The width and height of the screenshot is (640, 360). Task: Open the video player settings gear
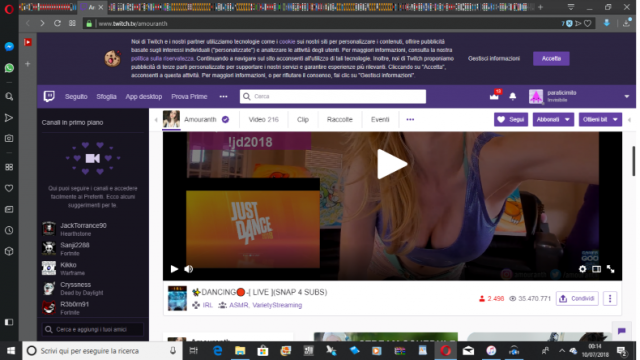click(x=582, y=269)
